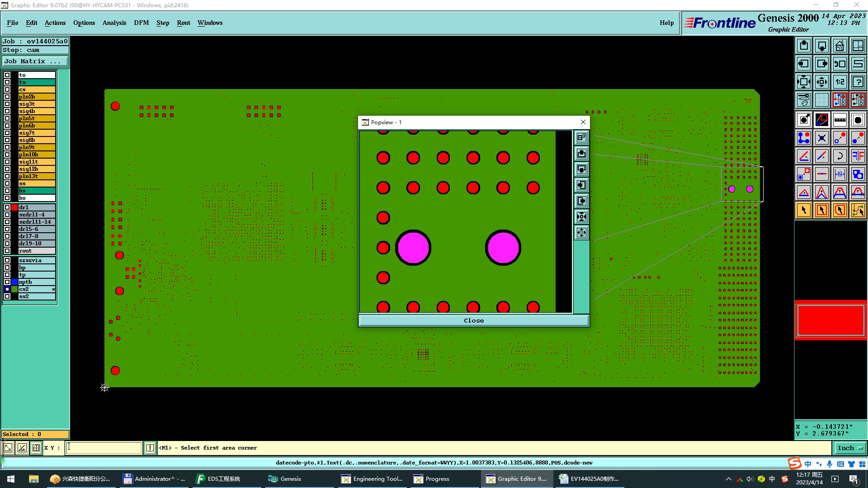Toggle the checkbox for layer drl
Viewport: 868px width, 488px height.
coord(7,207)
